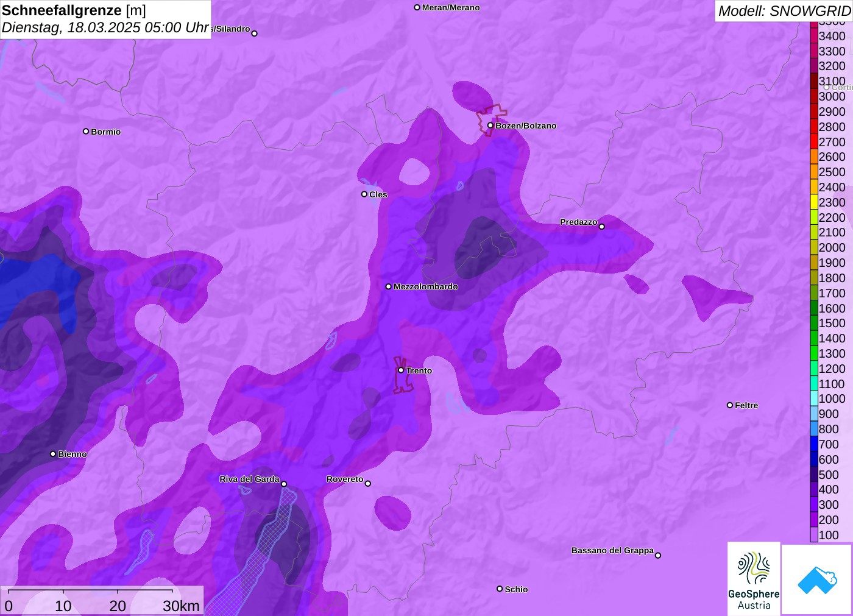This screenshot has width=853, height=616.
Task: Select the "20" scale bar label
Action: [118, 606]
